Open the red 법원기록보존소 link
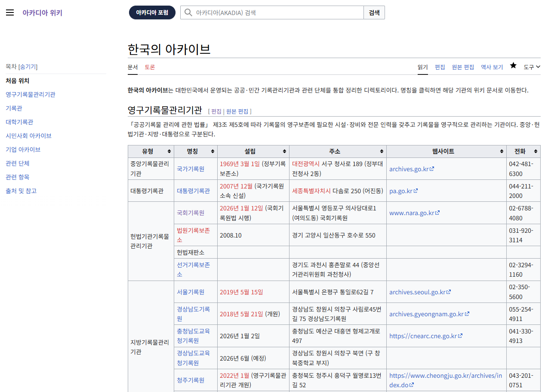 pos(193,235)
